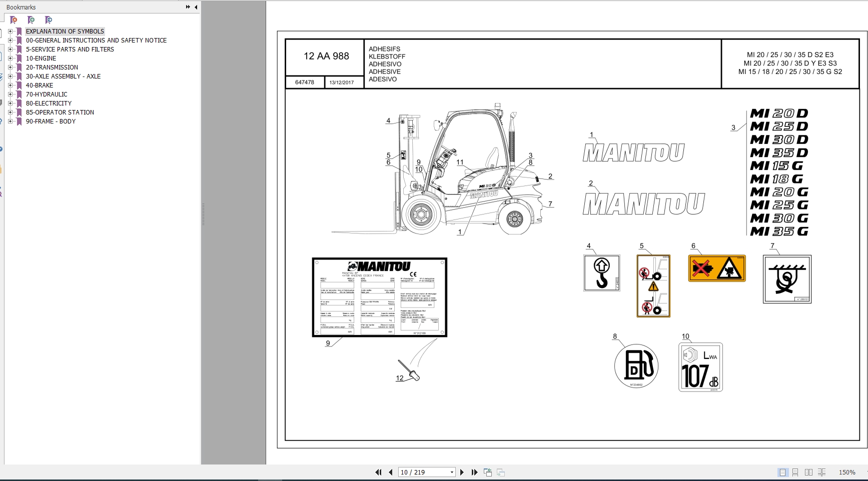The height and width of the screenshot is (481, 868).
Task: Select the 70-HYDRAULIC bookmark
Action: tap(47, 94)
